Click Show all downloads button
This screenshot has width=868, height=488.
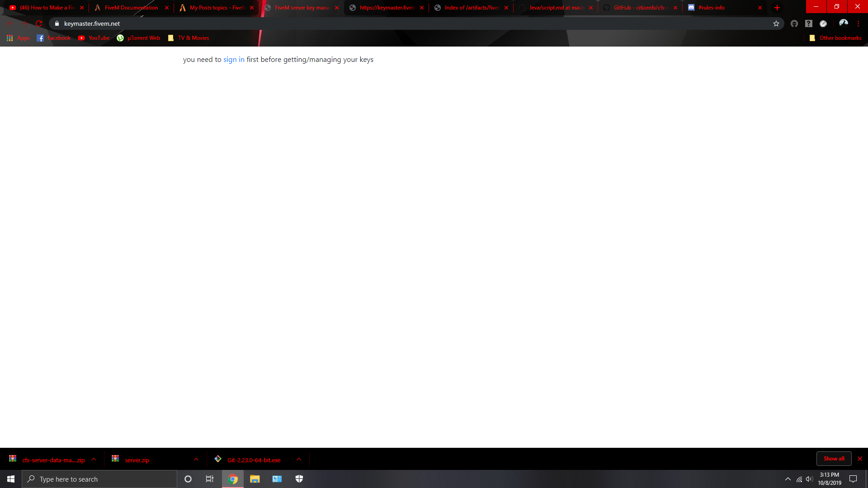[834, 459]
